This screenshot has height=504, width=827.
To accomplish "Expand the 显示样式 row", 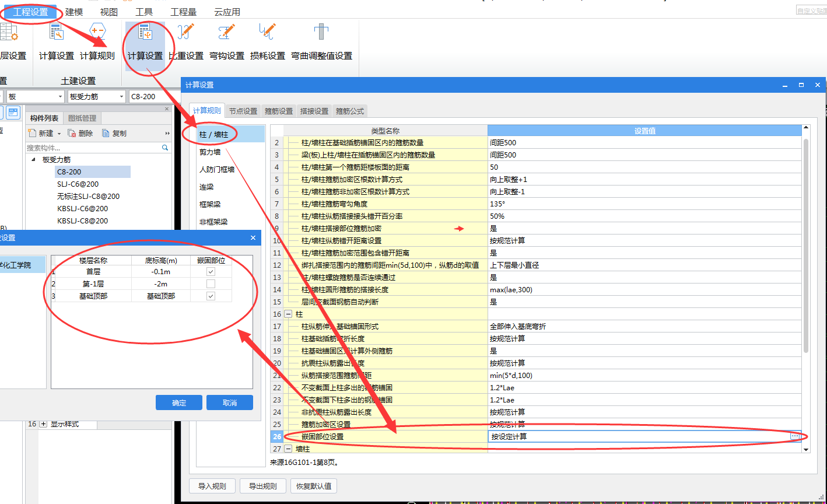I will point(43,424).
